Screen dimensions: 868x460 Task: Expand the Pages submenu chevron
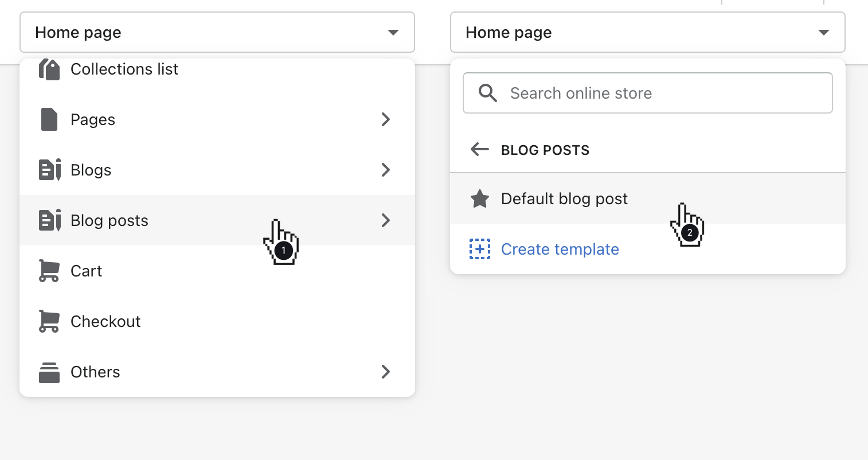(385, 119)
